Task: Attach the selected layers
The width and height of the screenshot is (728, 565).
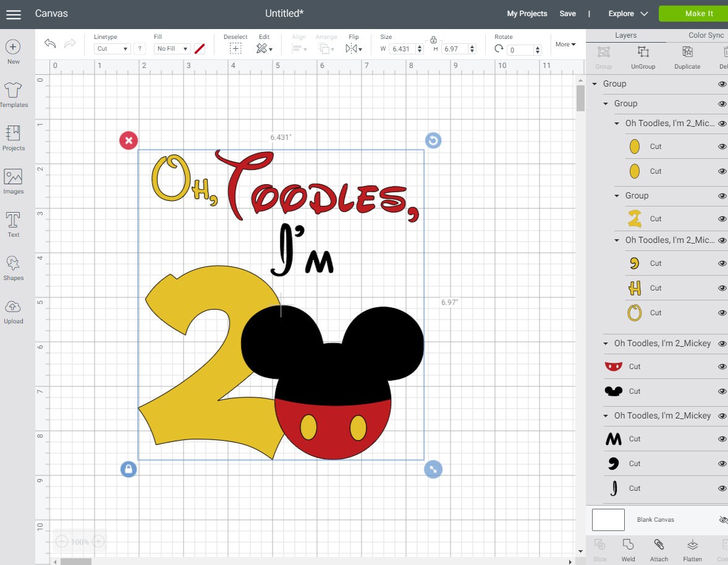Action: [x=659, y=548]
